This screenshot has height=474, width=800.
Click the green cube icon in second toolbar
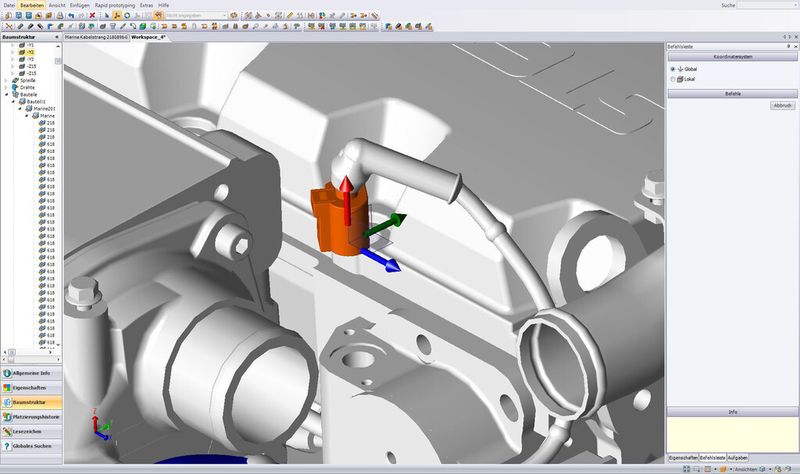point(143,26)
